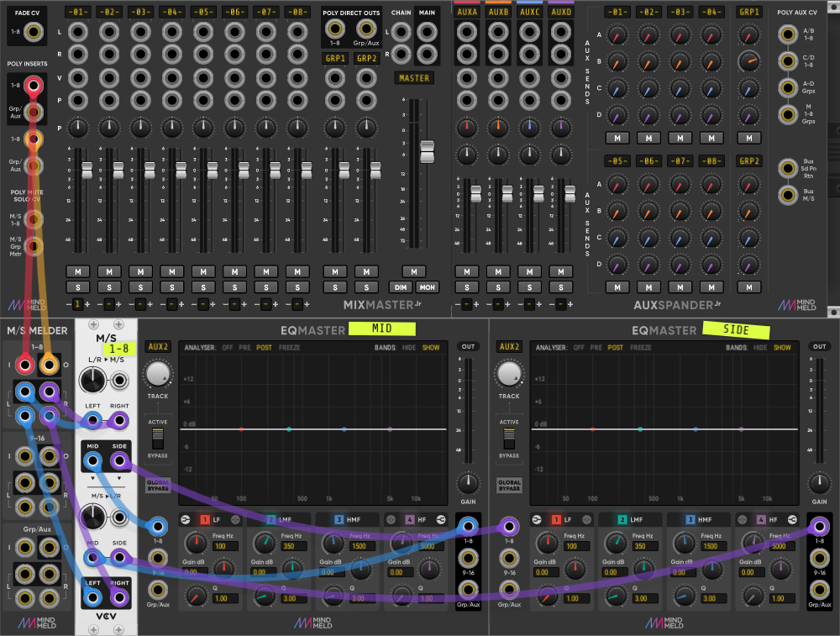Click POLY AUX CV A/B 1-8 jack
This screenshot has height=636, width=840.
pyautogui.click(x=788, y=34)
